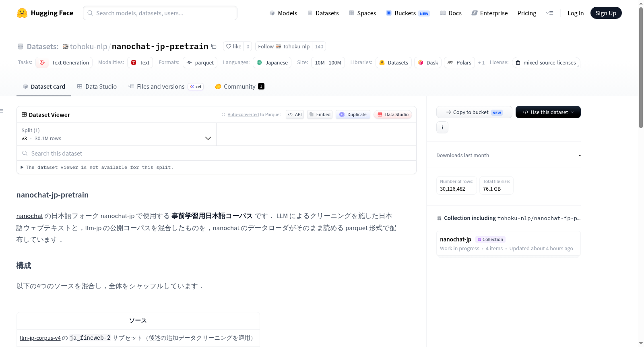Click the Embed button
Screen dimensions: 644x347
pyautogui.click(x=320, y=114)
